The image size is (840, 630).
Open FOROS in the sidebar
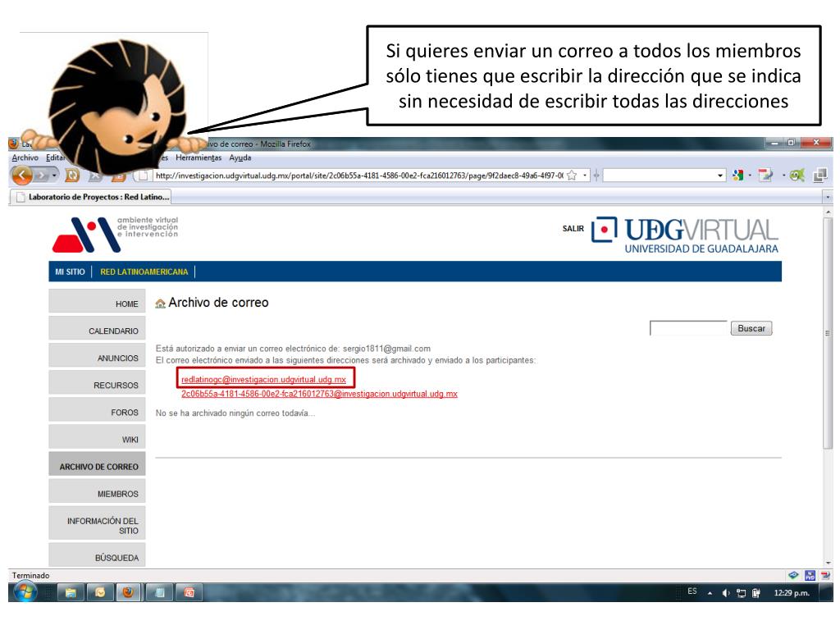tap(97, 410)
